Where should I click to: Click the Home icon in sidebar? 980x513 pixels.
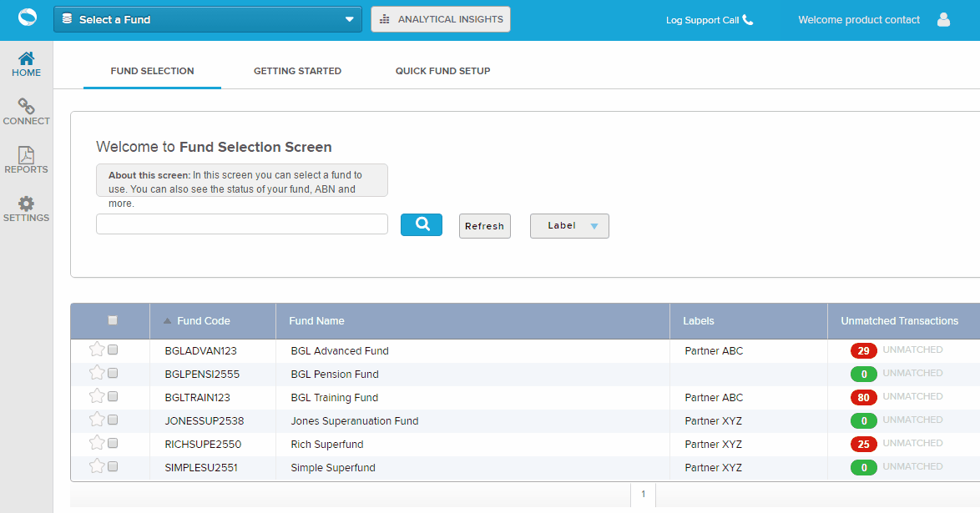click(x=27, y=59)
